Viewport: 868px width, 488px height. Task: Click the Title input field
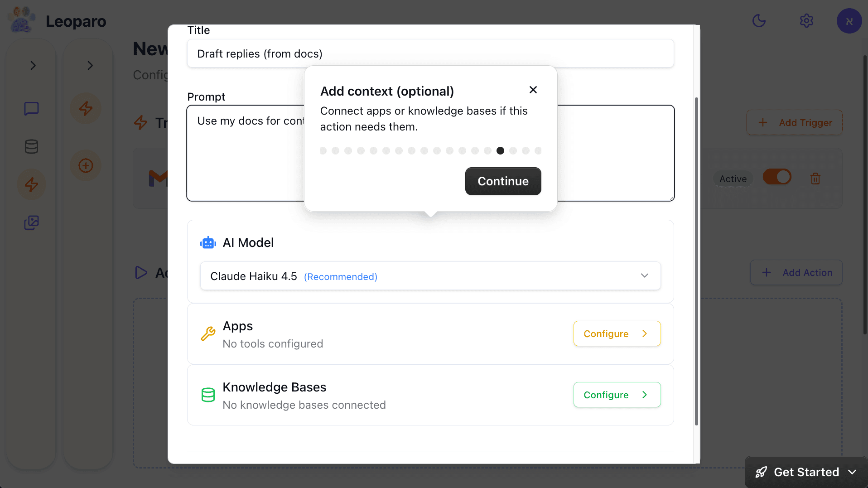point(430,53)
